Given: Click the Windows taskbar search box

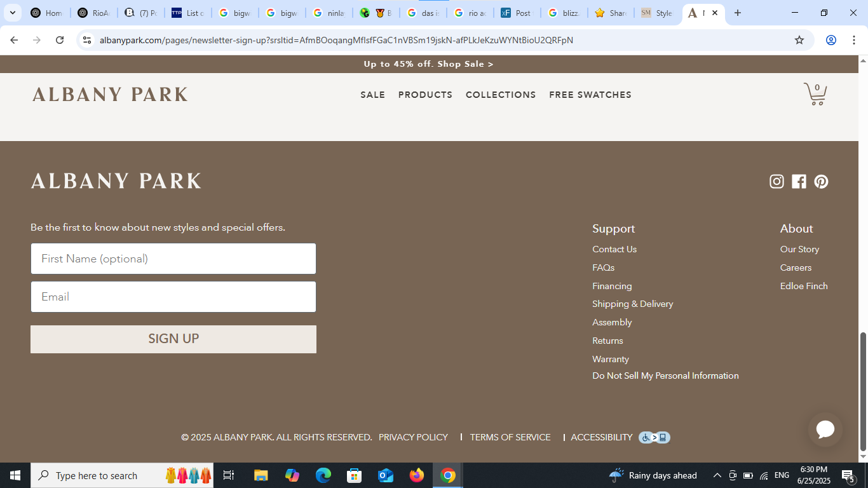Looking at the screenshot, I should tap(122, 475).
